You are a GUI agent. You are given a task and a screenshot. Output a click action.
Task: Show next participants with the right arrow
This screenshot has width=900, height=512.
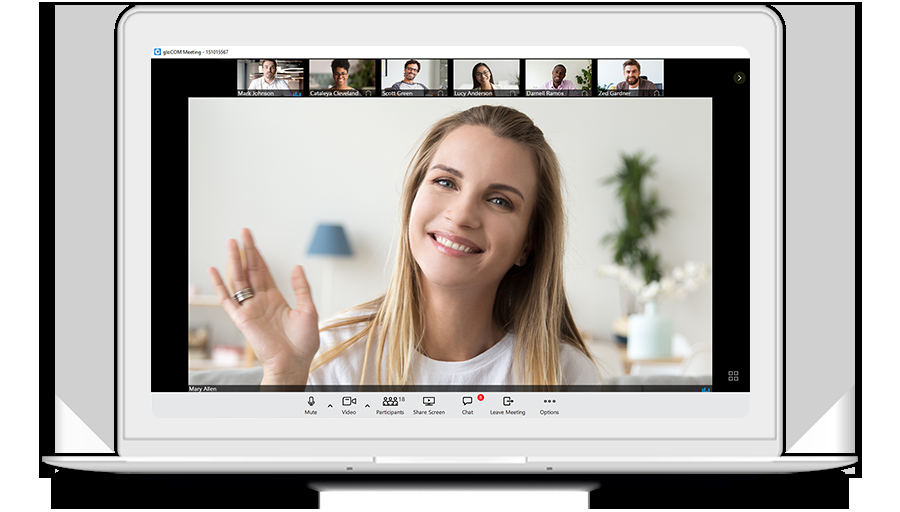739,77
